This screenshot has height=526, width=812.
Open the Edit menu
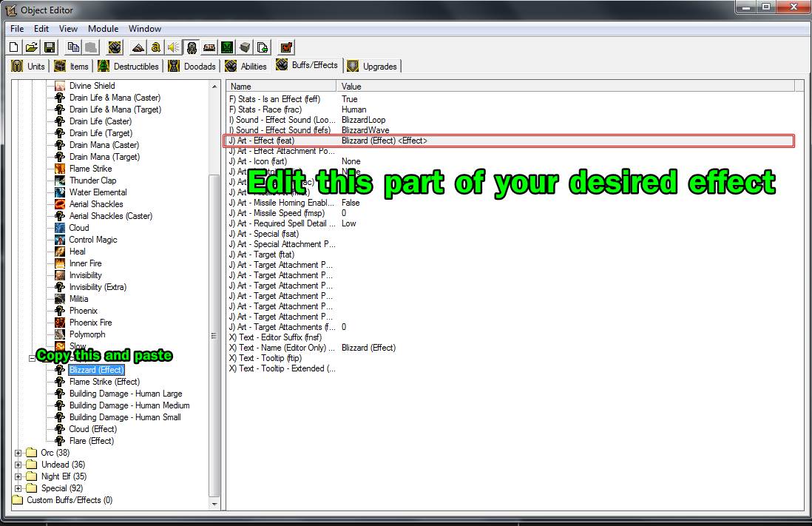[x=41, y=29]
